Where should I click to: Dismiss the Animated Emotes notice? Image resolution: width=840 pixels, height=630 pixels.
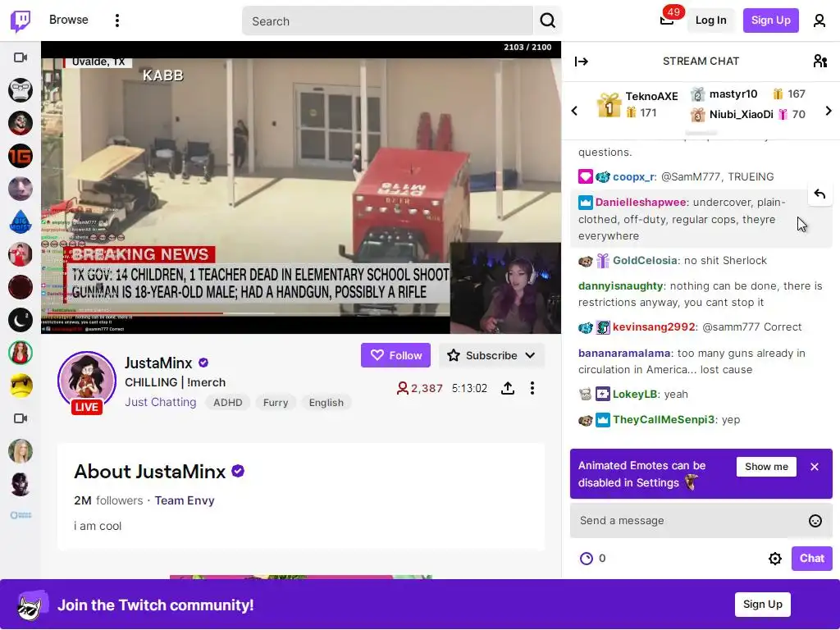(815, 467)
